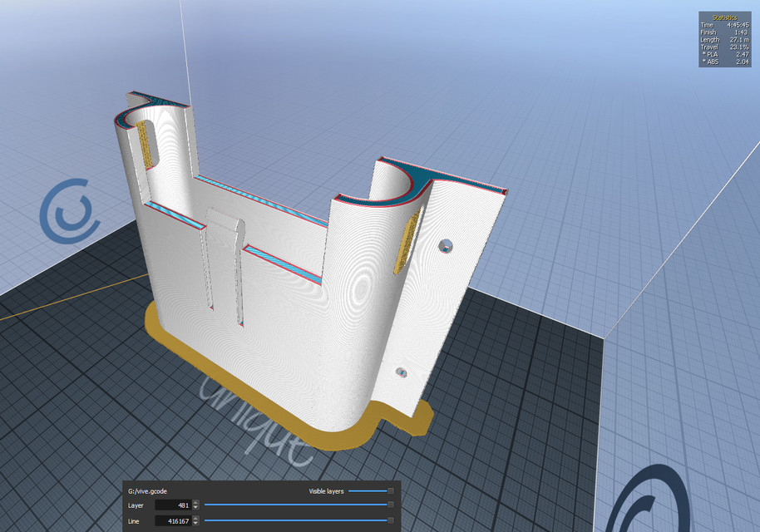Increase the Line value with the up stepper
The height and width of the screenshot is (532, 760).
(x=195, y=518)
